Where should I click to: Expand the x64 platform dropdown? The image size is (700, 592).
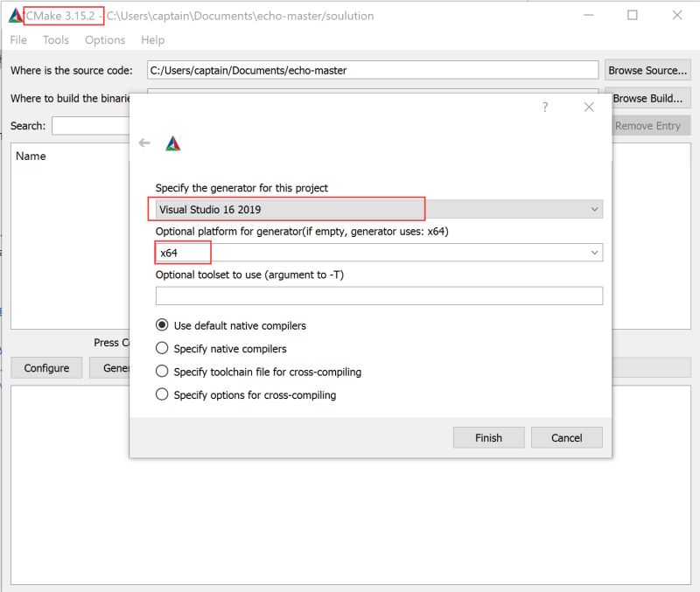coord(379,253)
